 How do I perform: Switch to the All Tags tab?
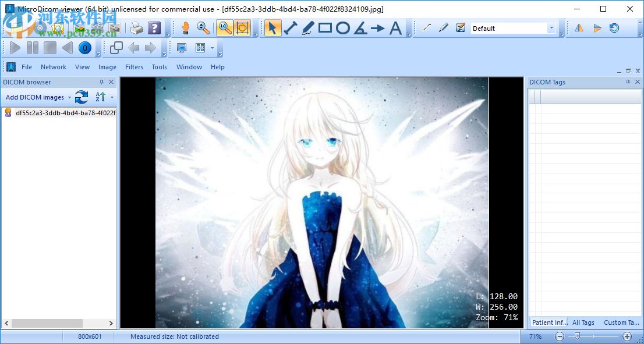583,322
